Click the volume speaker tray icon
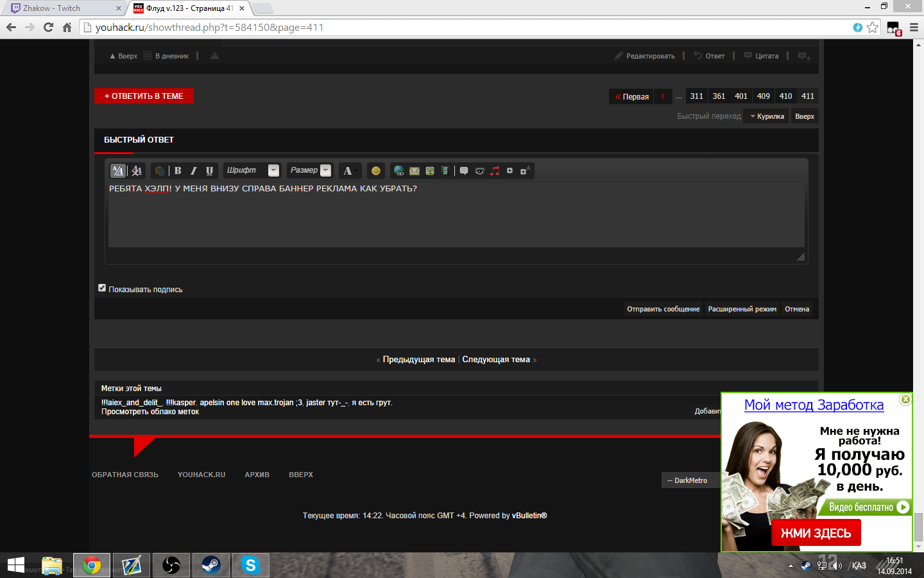 [x=837, y=566]
